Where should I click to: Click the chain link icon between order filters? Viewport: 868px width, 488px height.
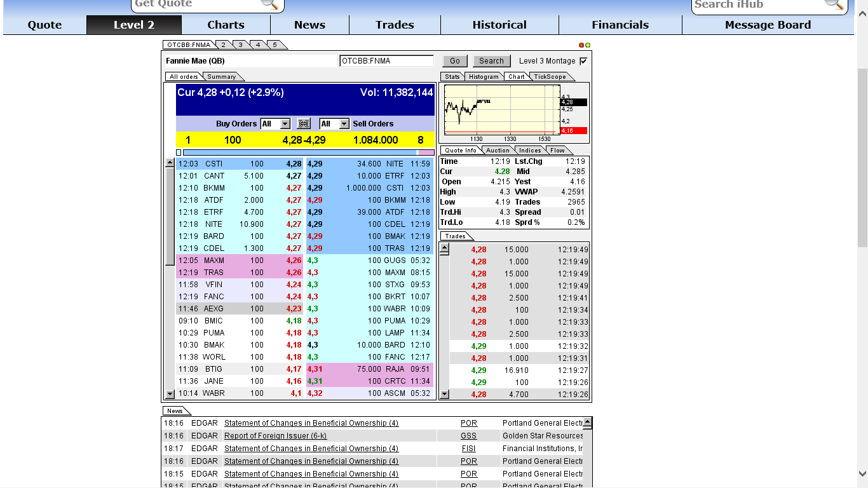tap(303, 123)
